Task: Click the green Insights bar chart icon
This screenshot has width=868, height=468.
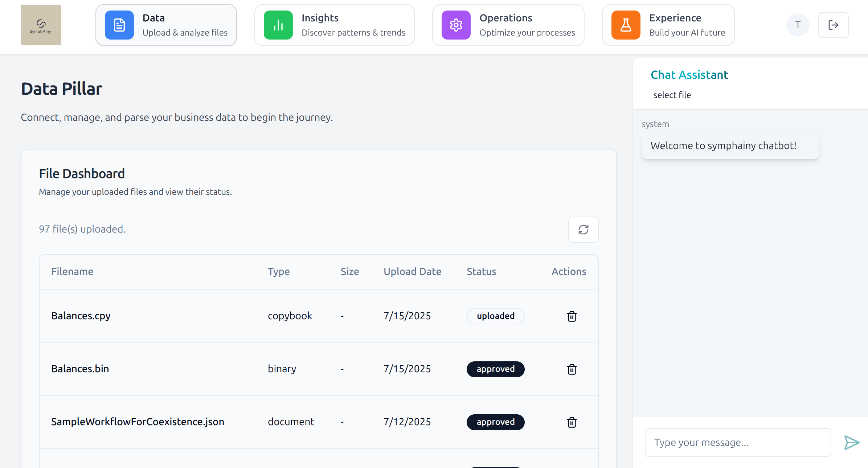Action: (278, 25)
